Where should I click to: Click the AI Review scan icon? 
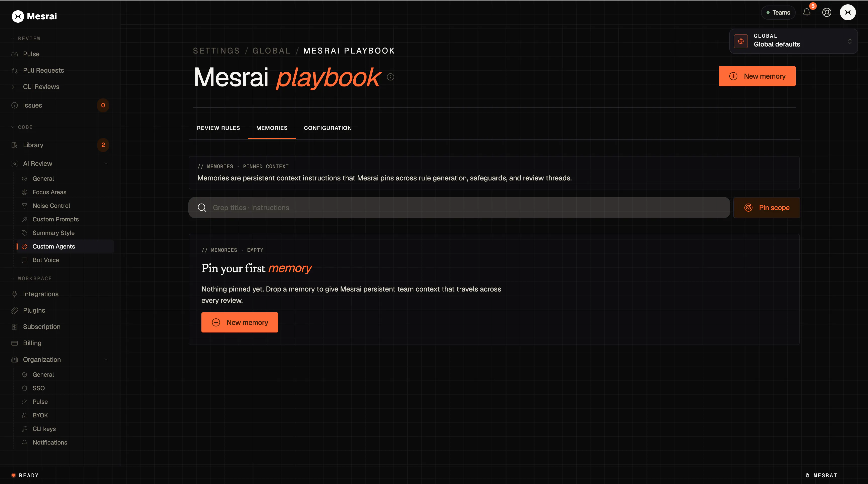click(x=15, y=164)
